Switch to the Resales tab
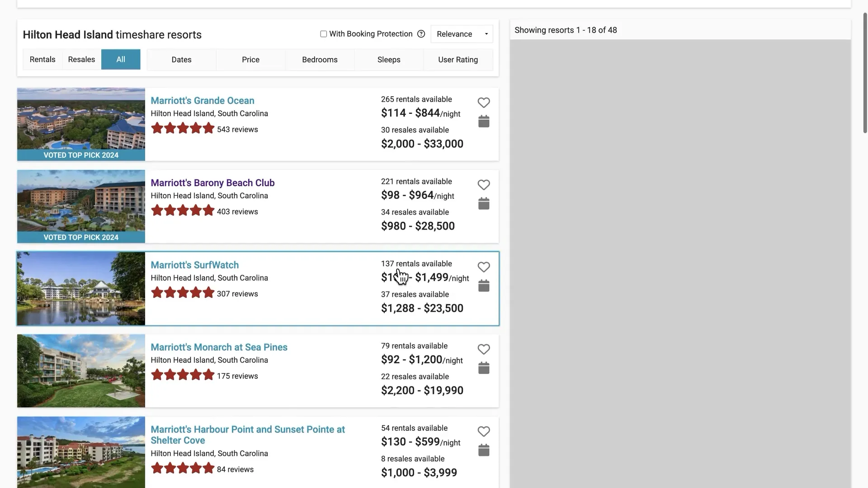This screenshot has width=868, height=488. (x=81, y=60)
